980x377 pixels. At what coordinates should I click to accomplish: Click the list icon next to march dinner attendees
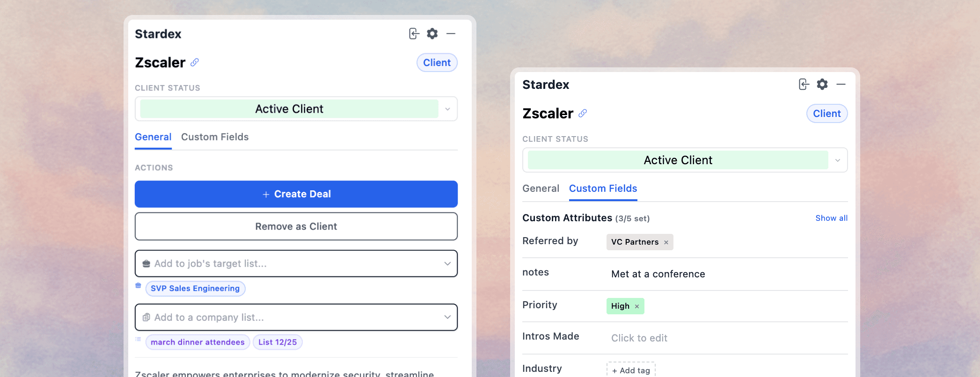click(x=138, y=339)
